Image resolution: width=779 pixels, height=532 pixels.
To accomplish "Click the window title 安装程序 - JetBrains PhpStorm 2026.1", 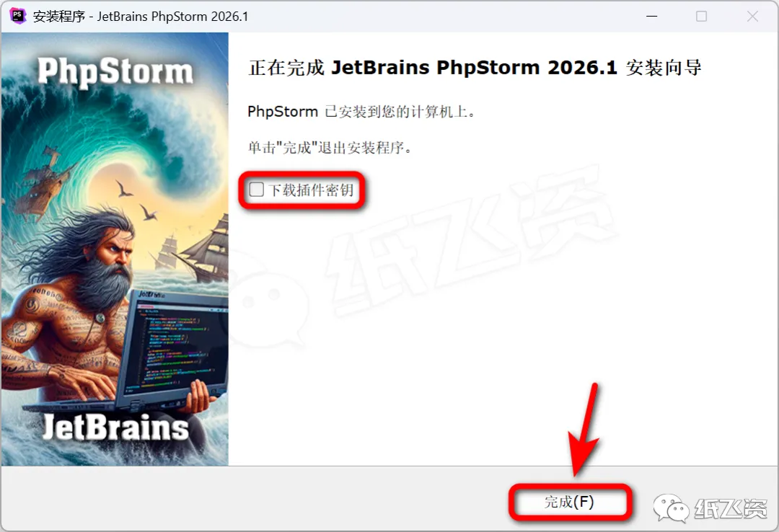I will coord(141,17).
